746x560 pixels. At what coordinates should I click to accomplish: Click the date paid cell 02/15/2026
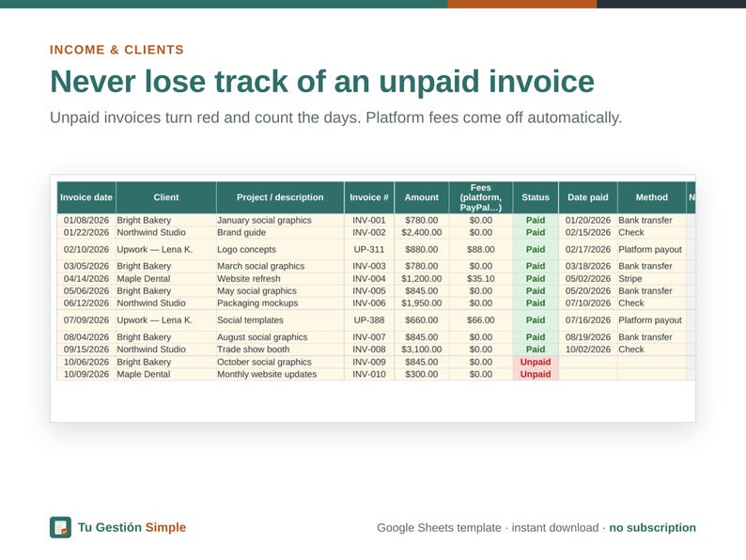pyautogui.click(x=588, y=233)
